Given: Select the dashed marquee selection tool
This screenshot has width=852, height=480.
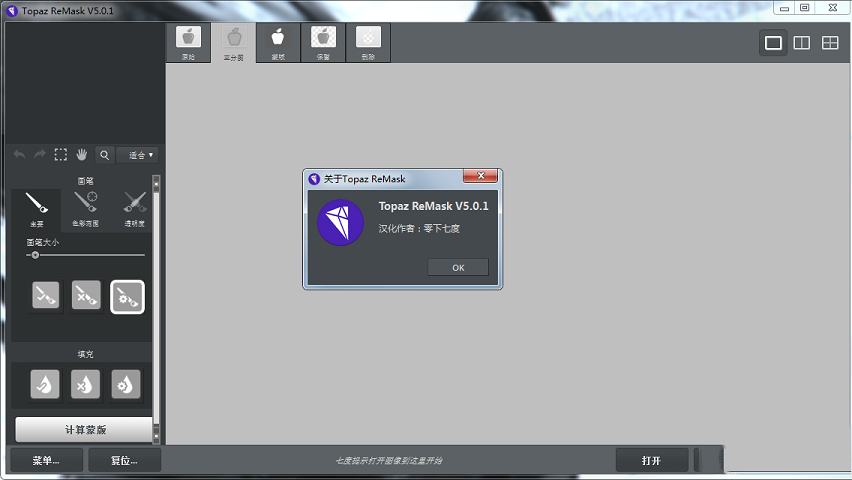Looking at the screenshot, I should pyautogui.click(x=61, y=155).
